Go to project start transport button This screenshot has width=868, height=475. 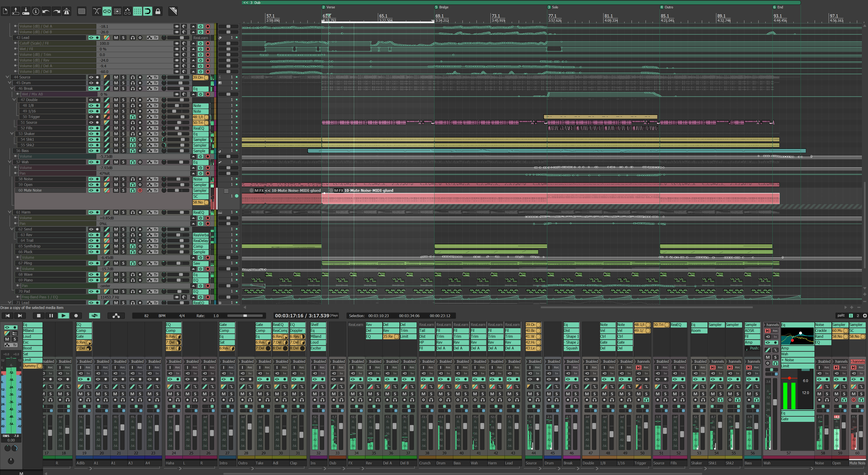click(7, 316)
